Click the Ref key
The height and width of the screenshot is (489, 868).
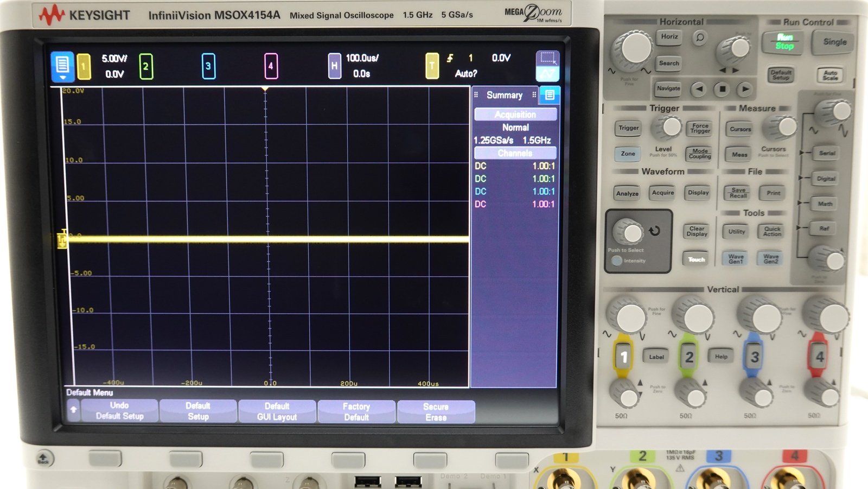[x=824, y=229]
